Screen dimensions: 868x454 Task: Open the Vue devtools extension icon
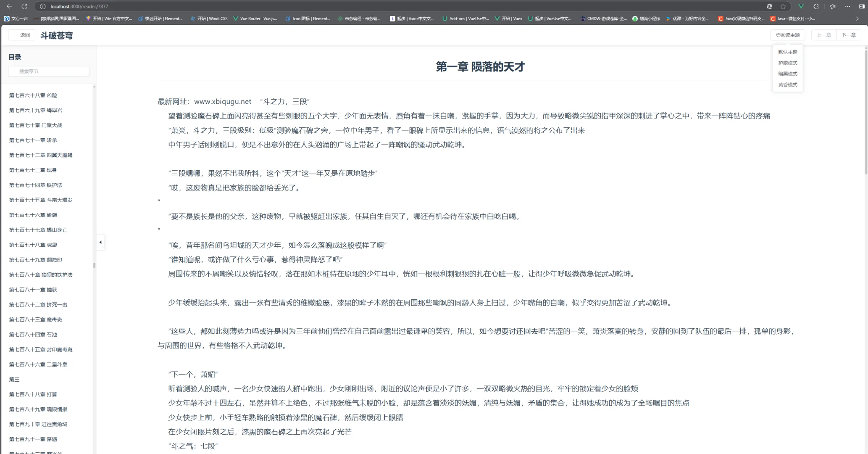(x=801, y=6)
